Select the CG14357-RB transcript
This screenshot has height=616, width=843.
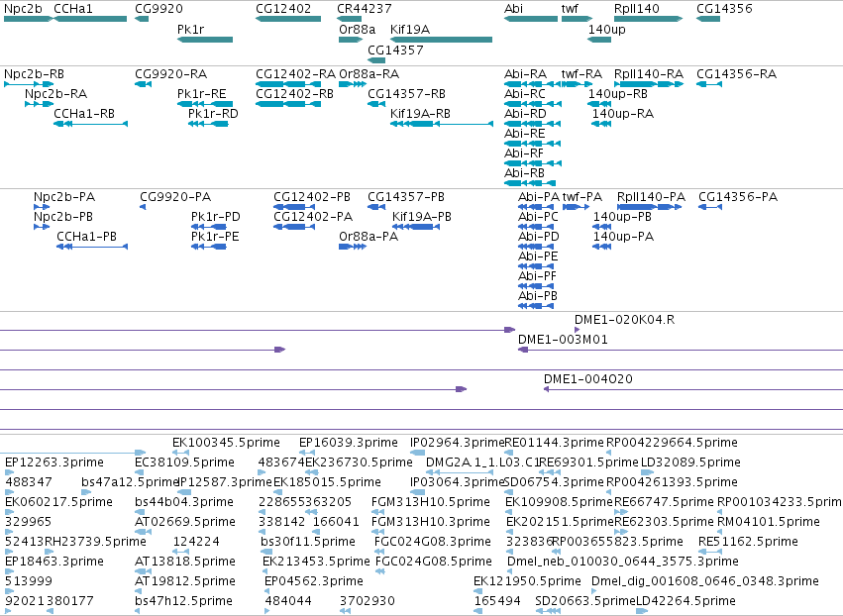coord(376,104)
